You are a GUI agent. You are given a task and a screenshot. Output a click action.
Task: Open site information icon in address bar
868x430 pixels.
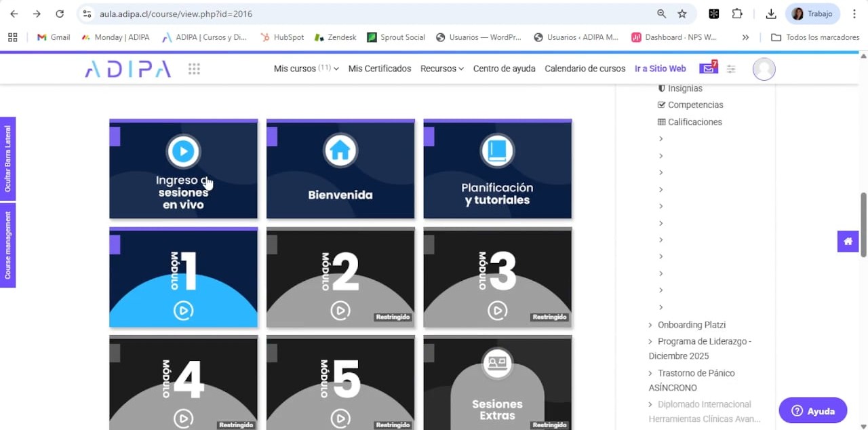pos(87,14)
